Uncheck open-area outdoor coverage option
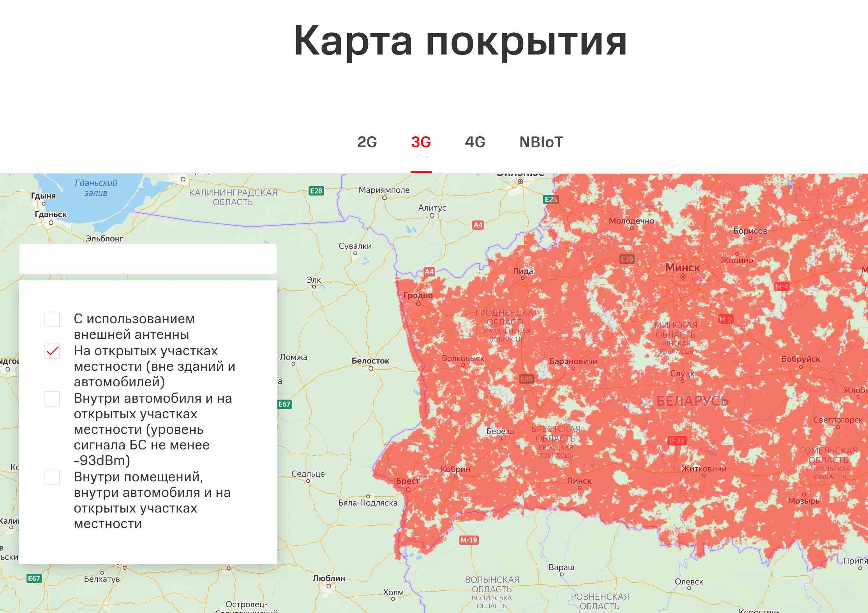The height and width of the screenshot is (613, 868). (x=52, y=351)
